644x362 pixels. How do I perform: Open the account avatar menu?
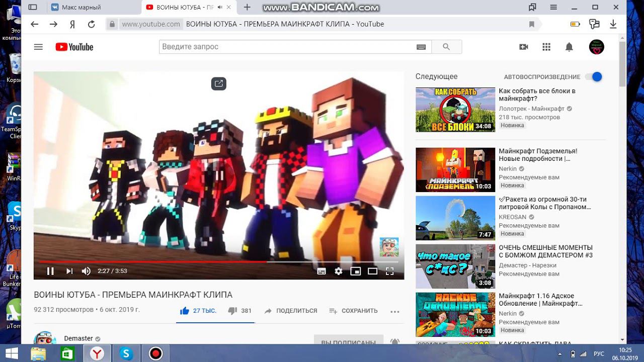tap(596, 47)
